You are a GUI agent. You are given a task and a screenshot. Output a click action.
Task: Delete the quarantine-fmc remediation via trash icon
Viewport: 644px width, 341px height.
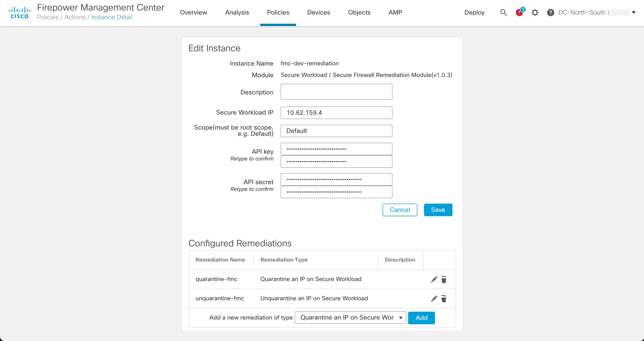[x=444, y=279]
